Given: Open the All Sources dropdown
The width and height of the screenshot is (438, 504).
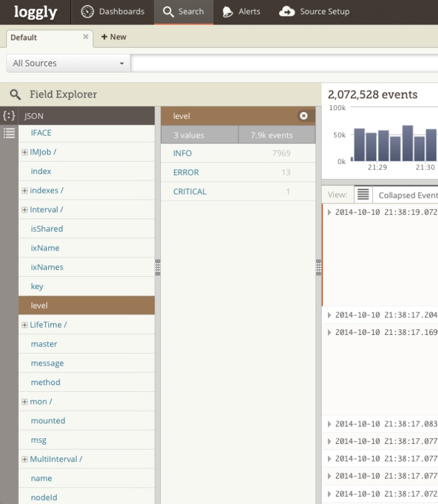Looking at the screenshot, I should click(68, 63).
